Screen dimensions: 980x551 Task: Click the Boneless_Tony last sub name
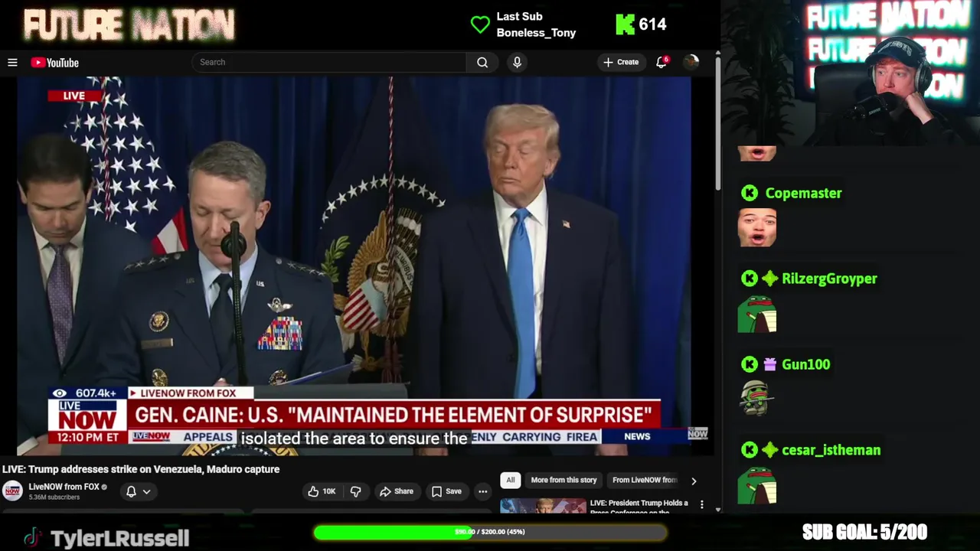(536, 33)
